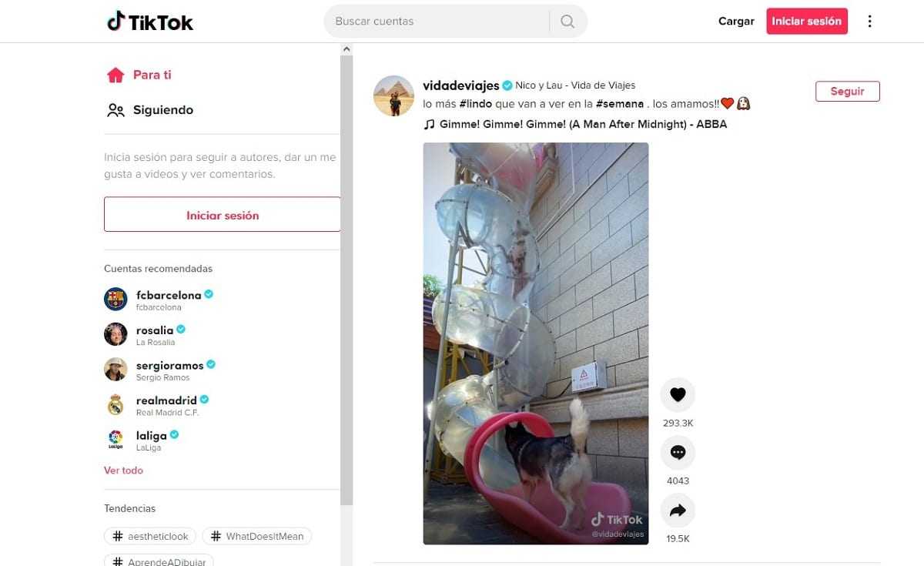The image size is (924, 566).
Task: Click the Seguir button
Action: [847, 91]
